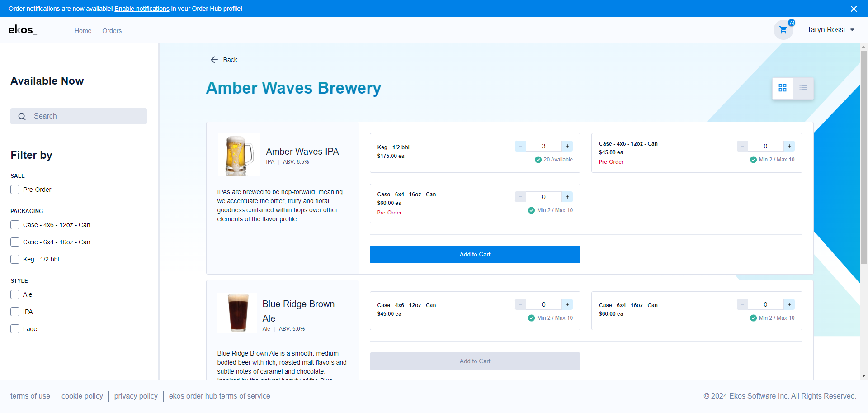This screenshot has width=868, height=413.
Task: Go to the Home page
Action: 83,31
